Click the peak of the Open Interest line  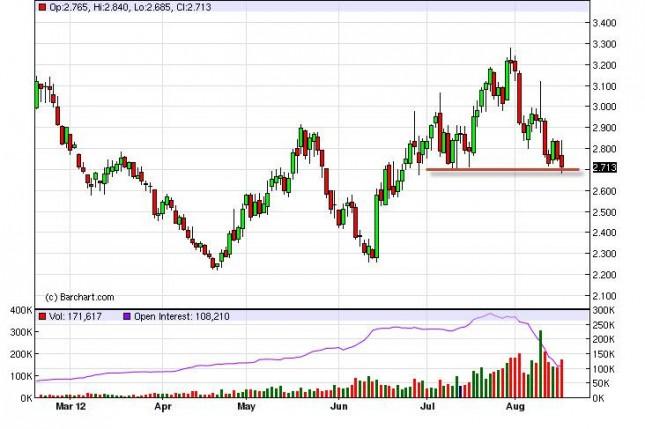pos(490,314)
